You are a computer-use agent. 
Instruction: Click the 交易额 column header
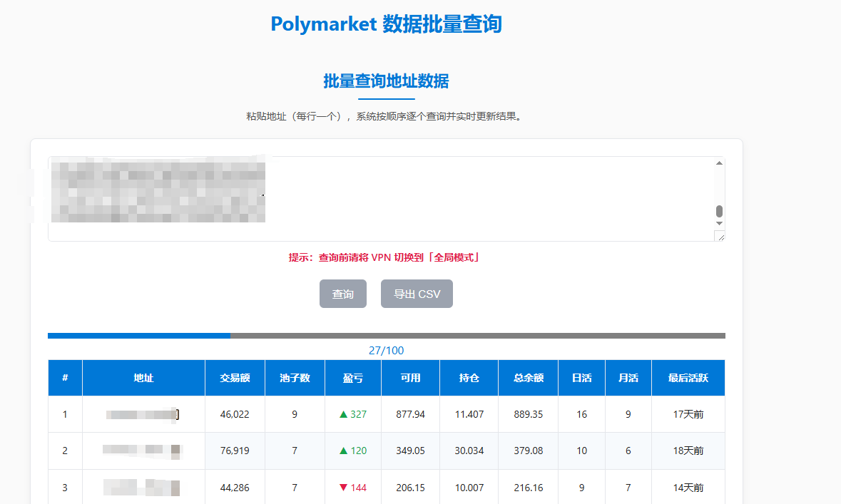click(235, 378)
